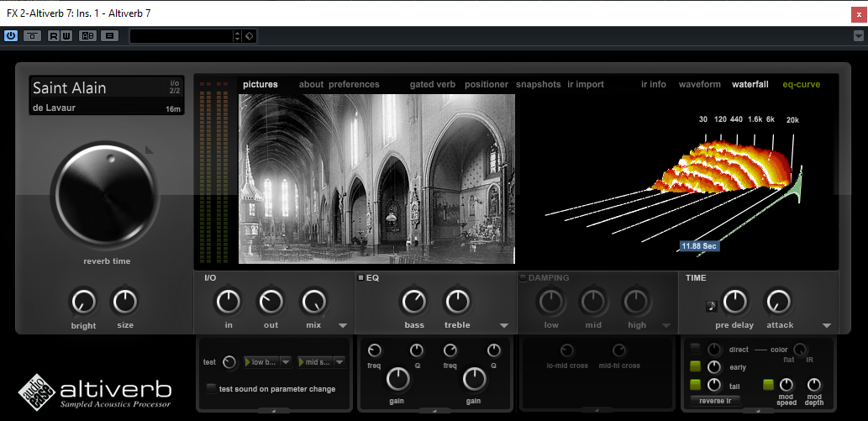Click the note tempo-sync icon beside pre delay
The image size is (868, 421).
[712, 305]
